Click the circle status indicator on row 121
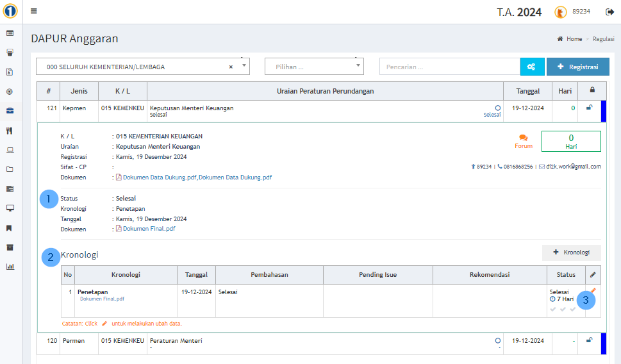Image resolution: width=621 pixels, height=364 pixels. tap(497, 108)
